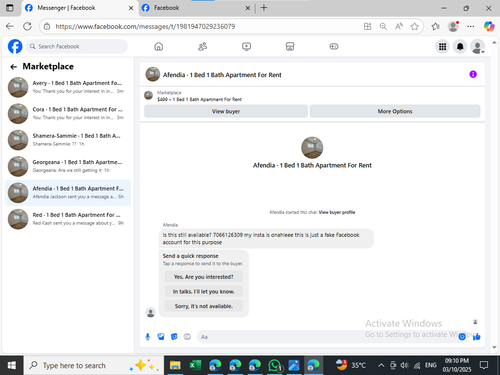Screen dimensions: 500x375
Task: Open the notifications bell
Action: 460,47
